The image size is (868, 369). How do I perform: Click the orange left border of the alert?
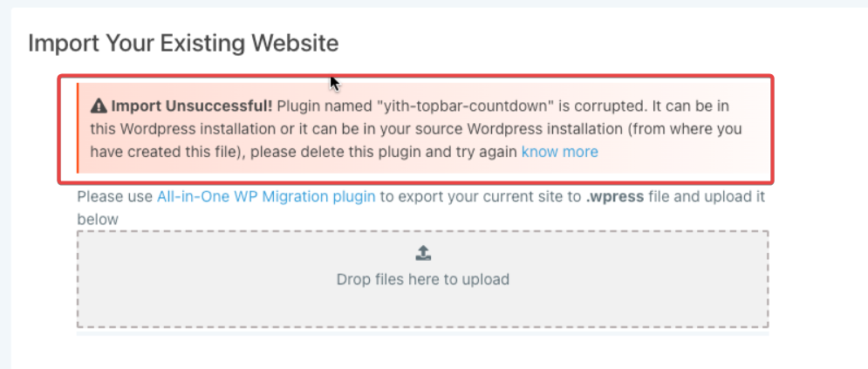pos(78,128)
